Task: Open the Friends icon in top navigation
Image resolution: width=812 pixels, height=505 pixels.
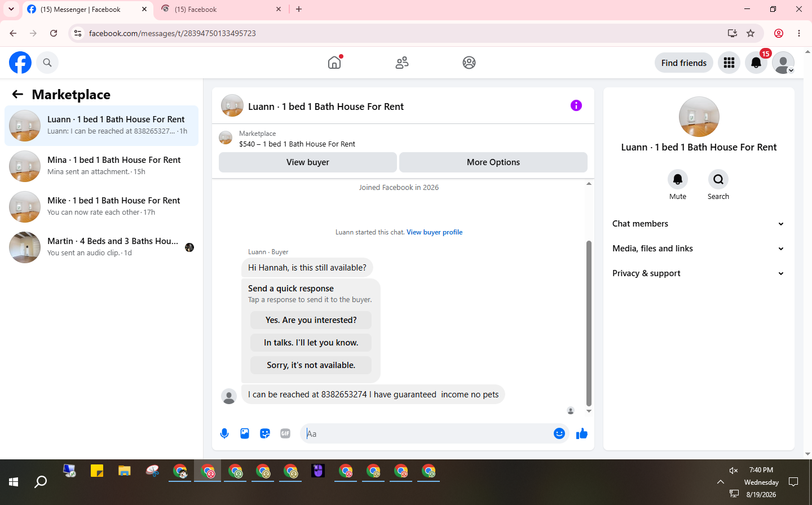Action: pos(402,63)
